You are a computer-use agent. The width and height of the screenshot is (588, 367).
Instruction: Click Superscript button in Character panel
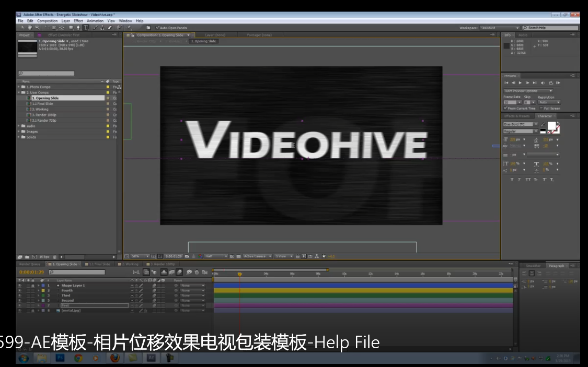click(x=544, y=180)
